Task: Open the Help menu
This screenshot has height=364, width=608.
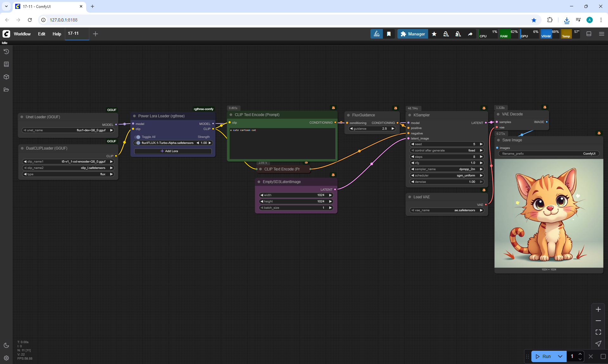Action: click(x=57, y=34)
